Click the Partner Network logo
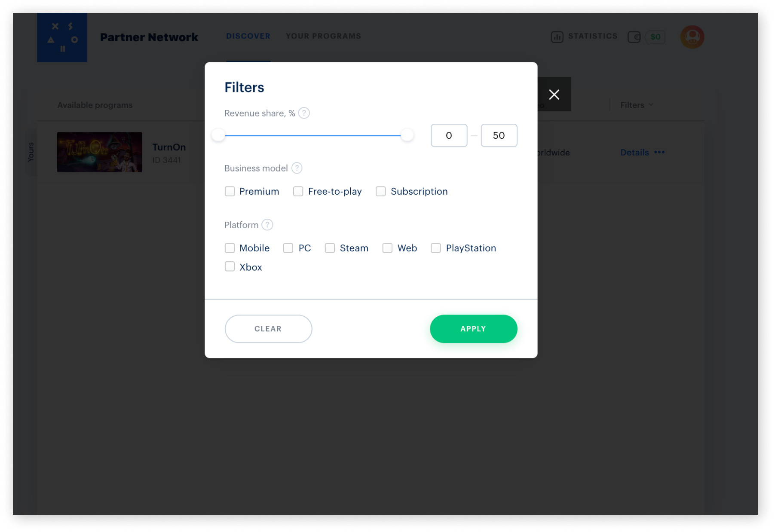775x532 pixels. [62, 37]
